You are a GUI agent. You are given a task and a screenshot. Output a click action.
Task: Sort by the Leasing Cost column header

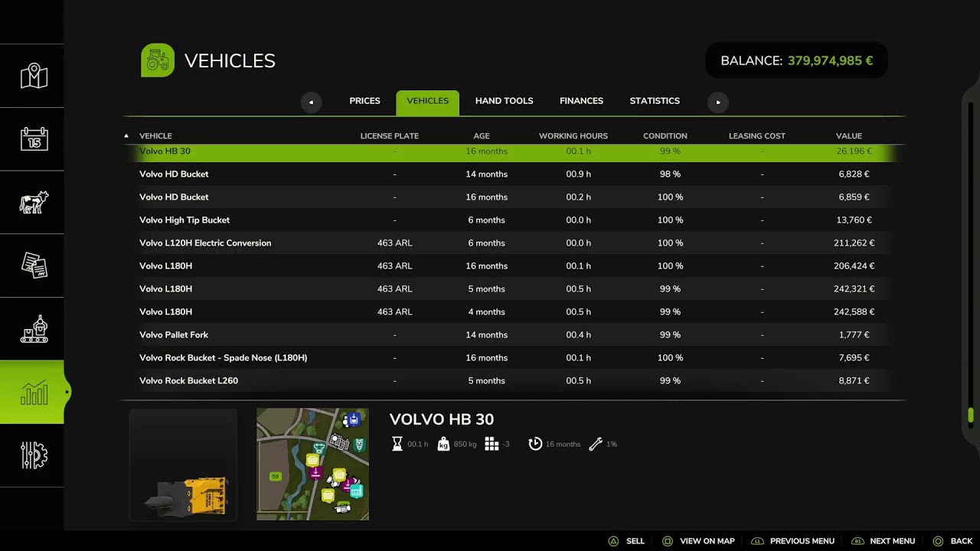pos(757,136)
